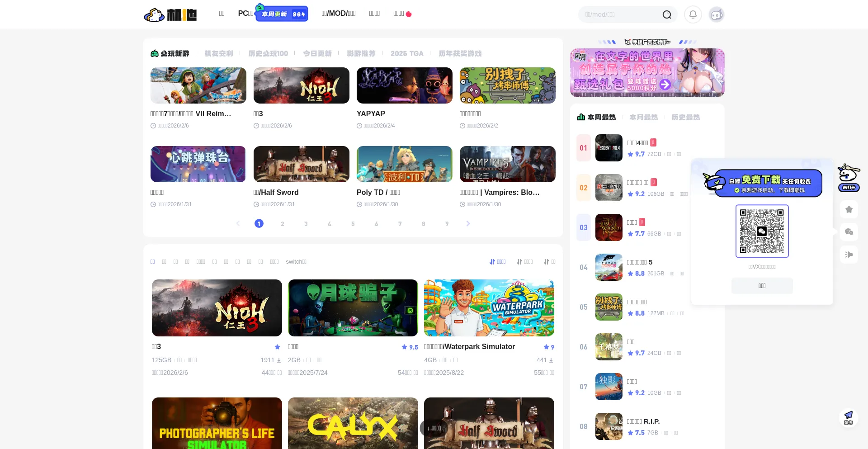Open the 在文字的世界里 ad banner
The width and height of the screenshot is (868, 449).
point(647,72)
